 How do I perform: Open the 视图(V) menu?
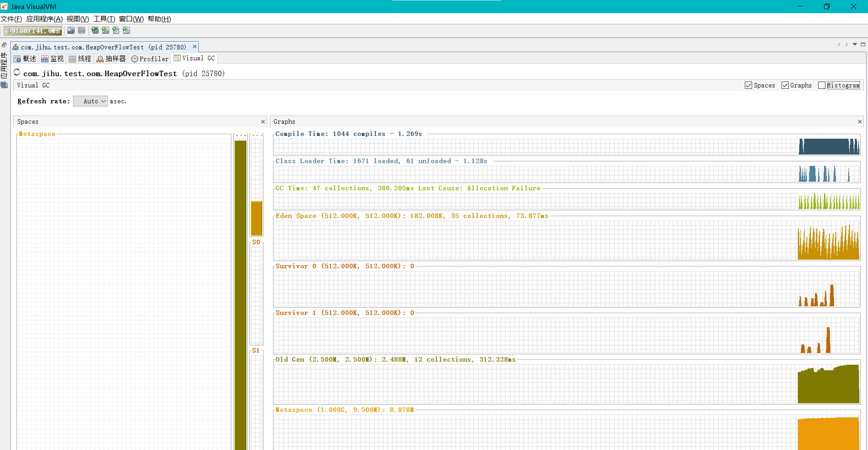pos(77,19)
